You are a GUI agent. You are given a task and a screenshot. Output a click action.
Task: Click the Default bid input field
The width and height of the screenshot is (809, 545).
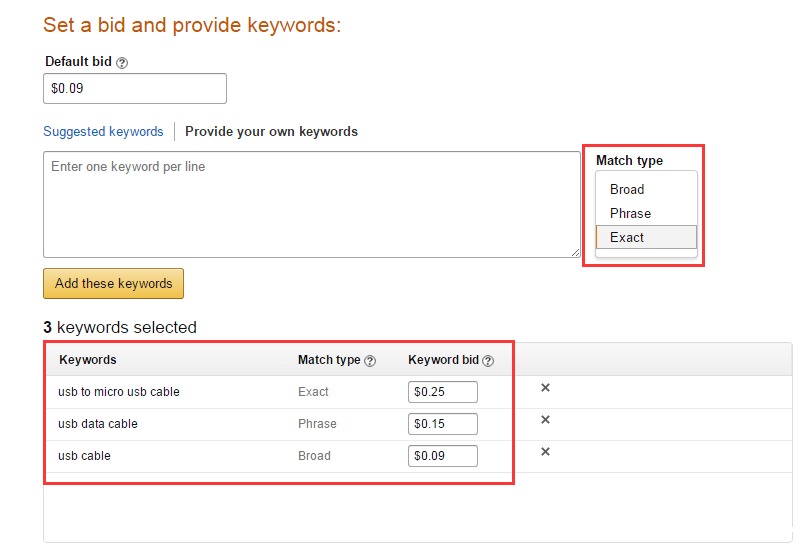pyautogui.click(x=135, y=88)
